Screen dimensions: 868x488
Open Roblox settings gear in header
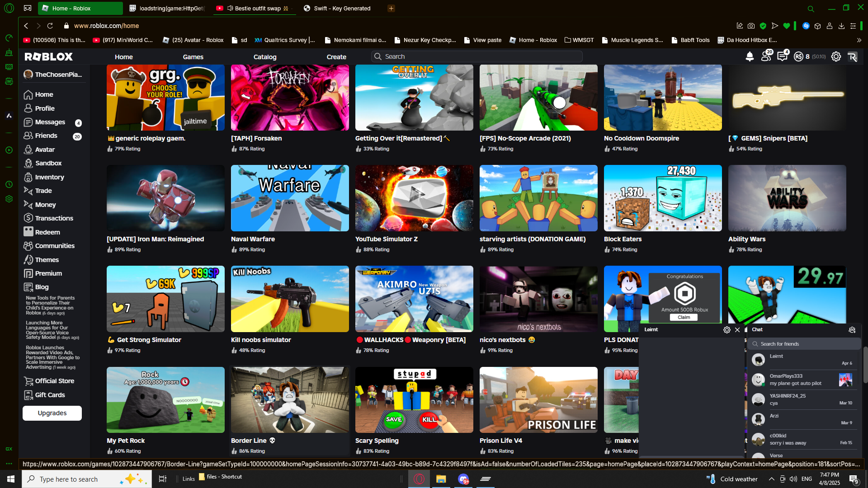point(836,56)
